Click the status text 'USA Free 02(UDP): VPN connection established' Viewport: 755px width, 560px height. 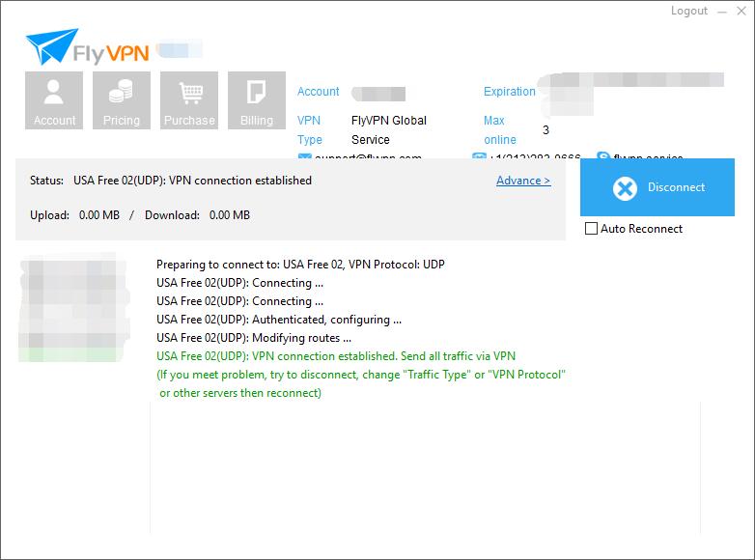[x=192, y=181]
